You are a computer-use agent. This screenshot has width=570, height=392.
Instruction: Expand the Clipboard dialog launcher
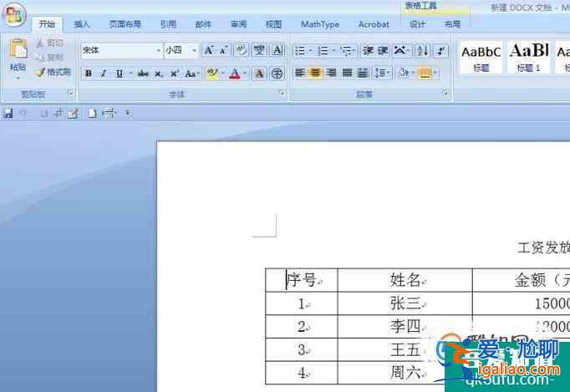[x=70, y=93]
